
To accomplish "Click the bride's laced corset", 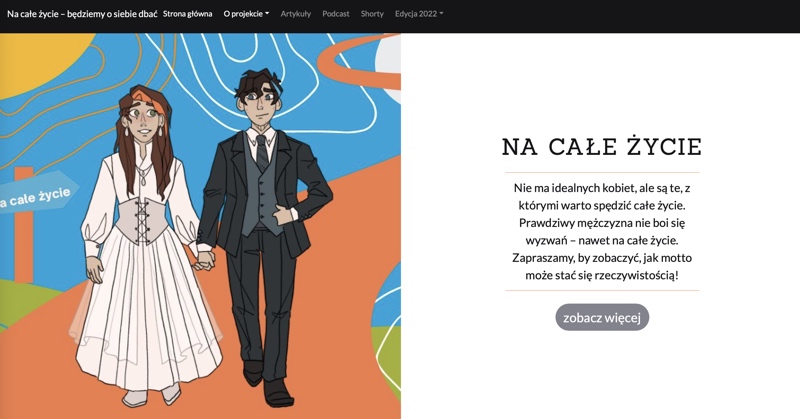I will pyautogui.click(x=140, y=220).
